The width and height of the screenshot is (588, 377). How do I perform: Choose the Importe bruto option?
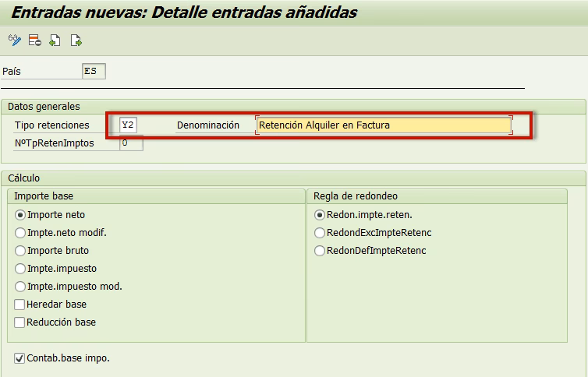click(x=20, y=251)
